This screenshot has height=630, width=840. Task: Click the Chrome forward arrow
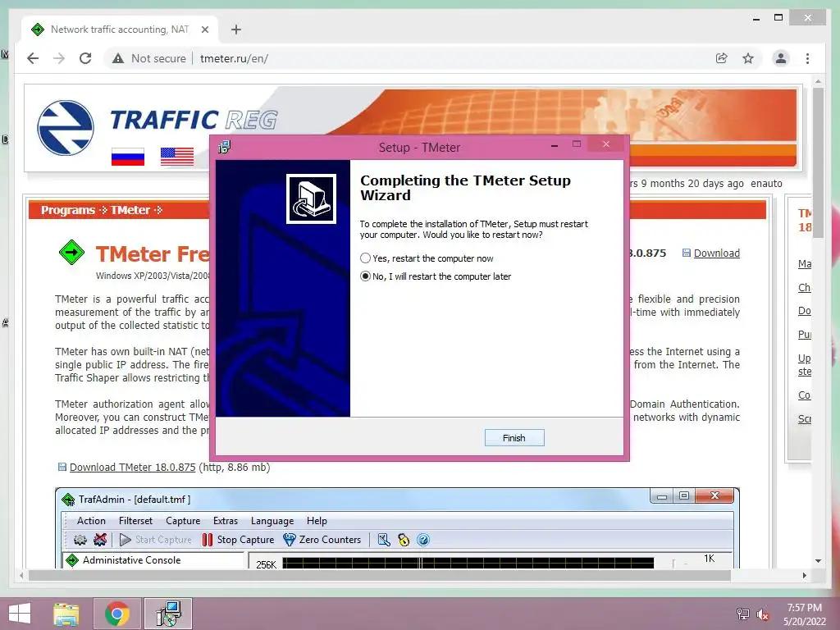click(x=59, y=58)
